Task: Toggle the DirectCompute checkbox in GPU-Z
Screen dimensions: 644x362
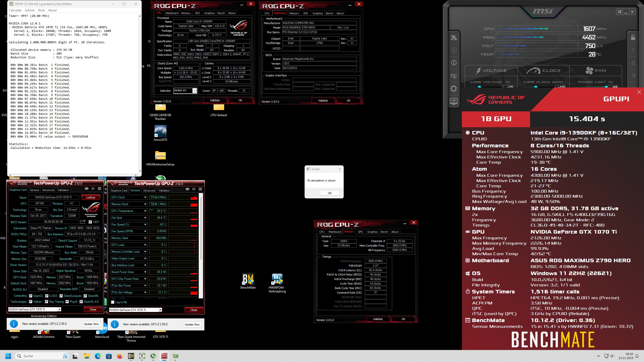Action: (x=61, y=296)
